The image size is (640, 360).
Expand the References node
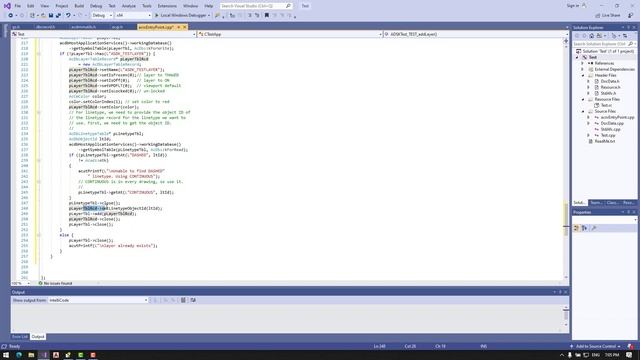coord(582,63)
